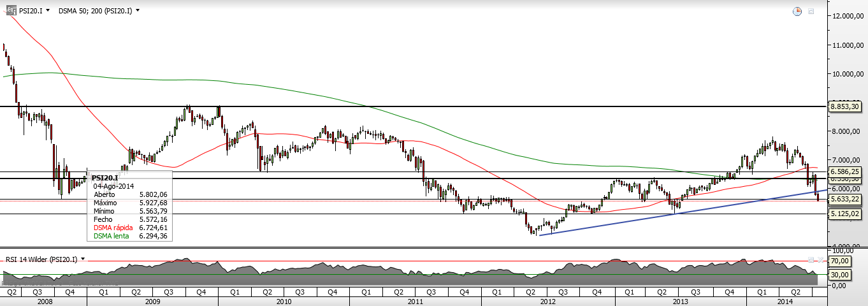The width and height of the screenshot is (868, 306).
Task: Click the Mínimo 5.563,79 row in tooltip
Action: tap(130, 210)
